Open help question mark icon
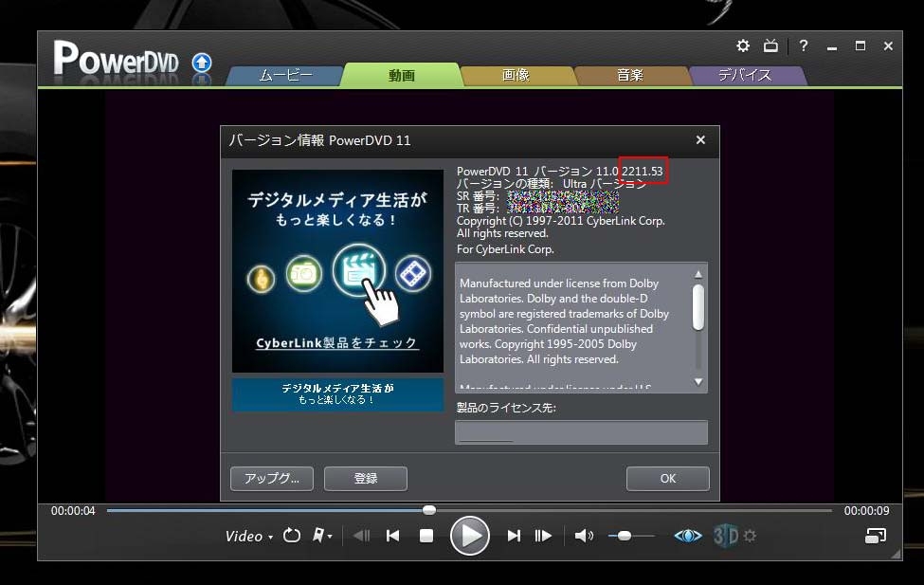The height and width of the screenshot is (585, 924). pyautogui.click(x=804, y=46)
